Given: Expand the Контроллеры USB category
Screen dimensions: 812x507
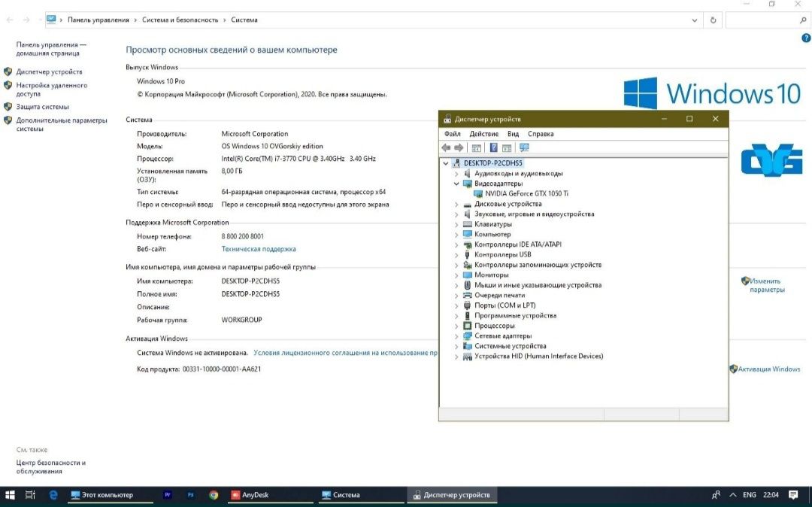Looking at the screenshot, I should (x=456, y=255).
